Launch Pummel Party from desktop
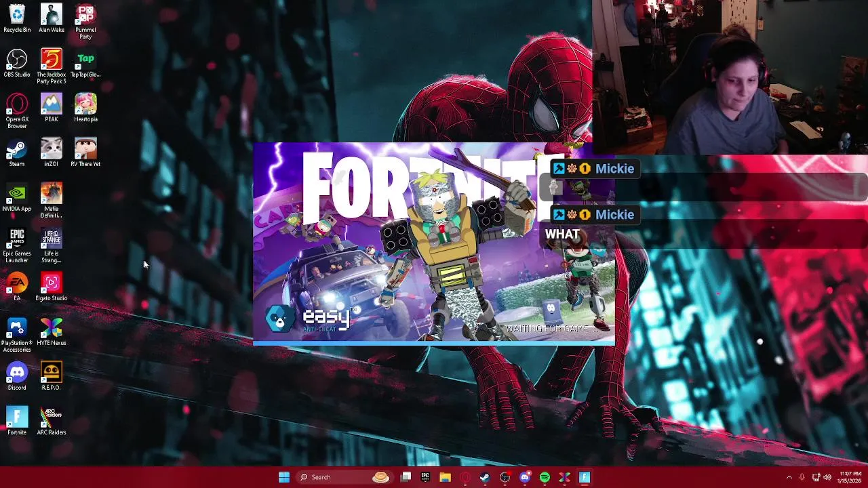This screenshot has width=868, height=488. (85, 22)
